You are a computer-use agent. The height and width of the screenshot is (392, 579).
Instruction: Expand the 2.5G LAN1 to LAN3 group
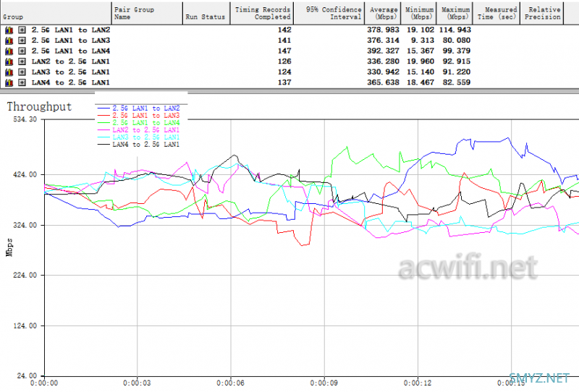[22, 41]
